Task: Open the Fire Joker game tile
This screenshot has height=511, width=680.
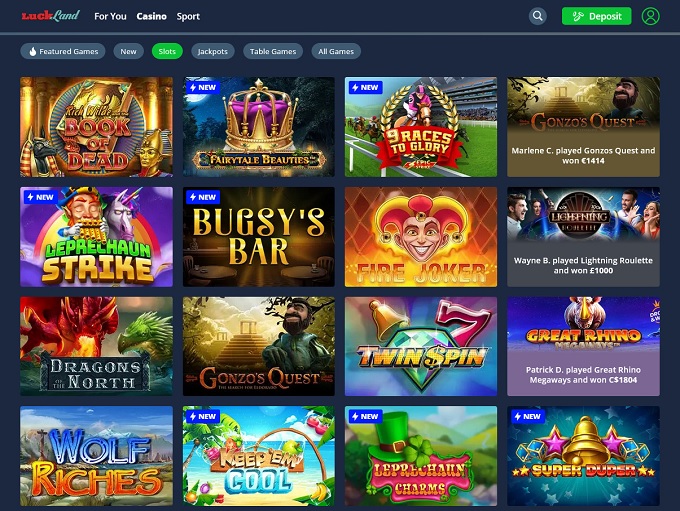Action: tap(421, 237)
